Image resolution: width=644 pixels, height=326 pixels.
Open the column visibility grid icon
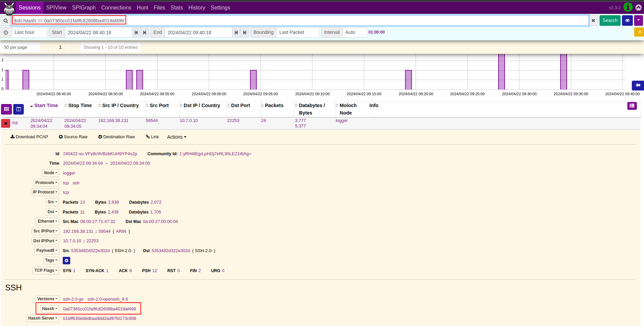pos(6,109)
